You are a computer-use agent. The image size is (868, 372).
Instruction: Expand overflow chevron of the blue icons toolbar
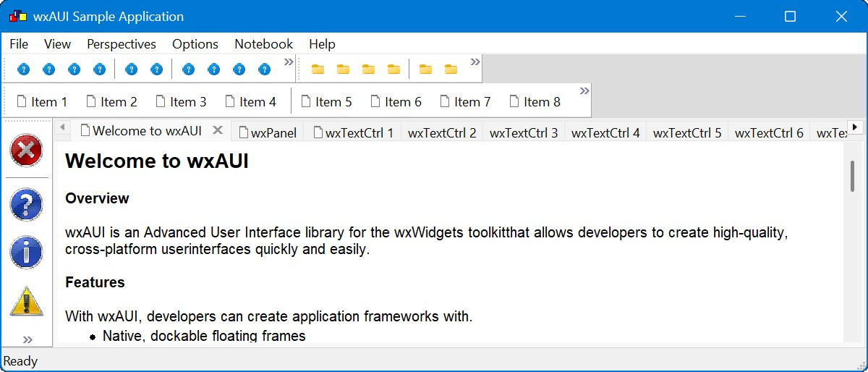[289, 62]
